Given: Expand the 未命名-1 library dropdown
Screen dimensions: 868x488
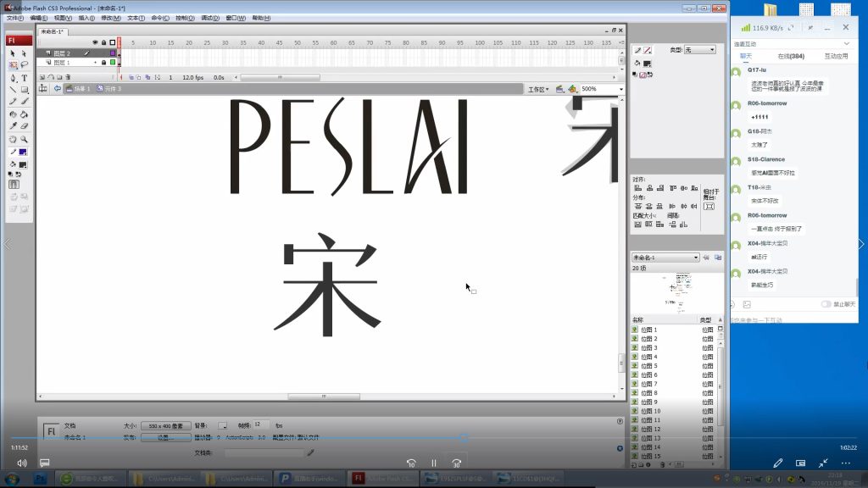Looking at the screenshot, I should (696, 258).
